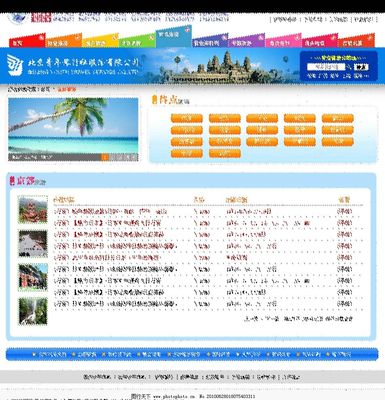Open the waterfall thumbnail
Viewport: 385px width, 400px height.
(33, 311)
